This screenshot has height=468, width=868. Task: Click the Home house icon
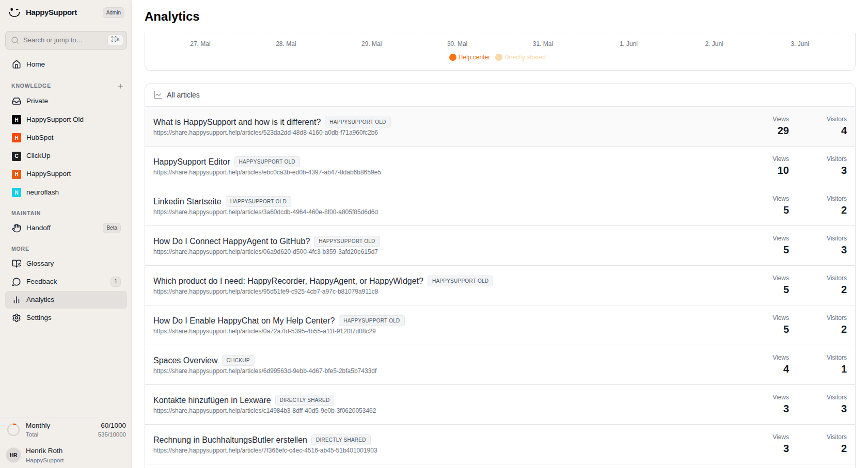[x=17, y=64]
